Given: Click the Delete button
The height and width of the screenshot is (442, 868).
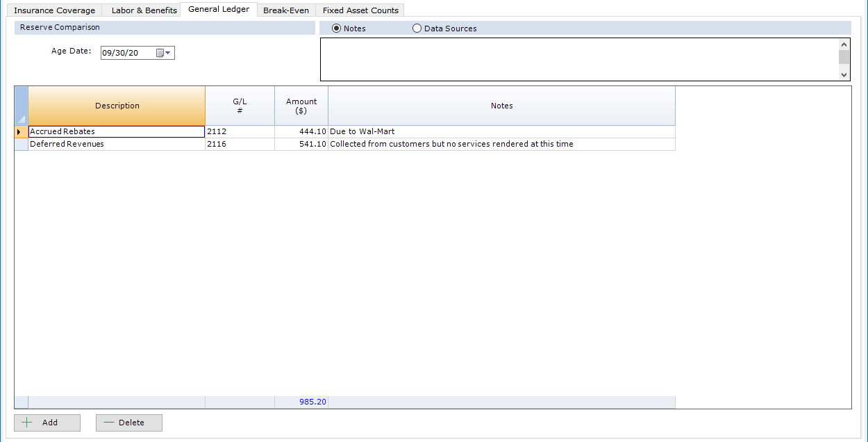Looking at the screenshot, I should [x=128, y=423].
